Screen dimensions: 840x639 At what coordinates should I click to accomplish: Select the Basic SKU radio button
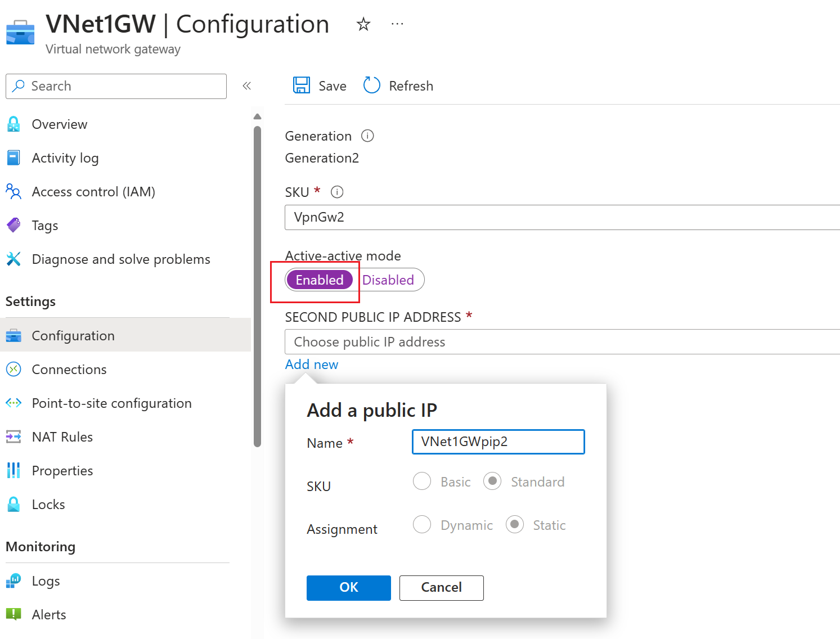coord(422,481)
